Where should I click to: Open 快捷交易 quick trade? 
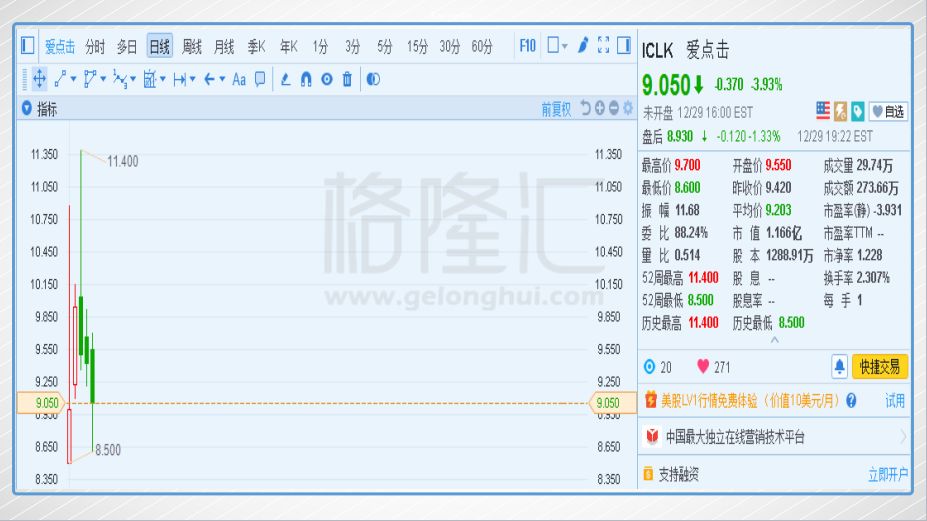(880, 367)
